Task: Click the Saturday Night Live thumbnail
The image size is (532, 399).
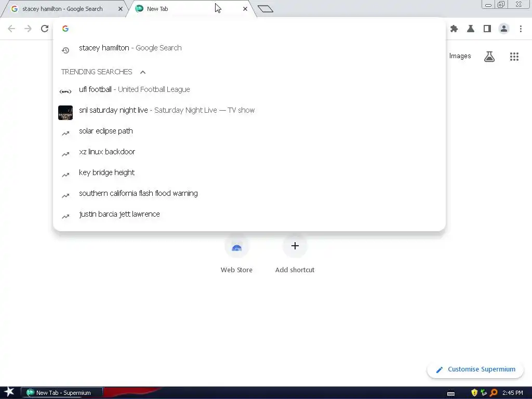Action: (65, 113)
